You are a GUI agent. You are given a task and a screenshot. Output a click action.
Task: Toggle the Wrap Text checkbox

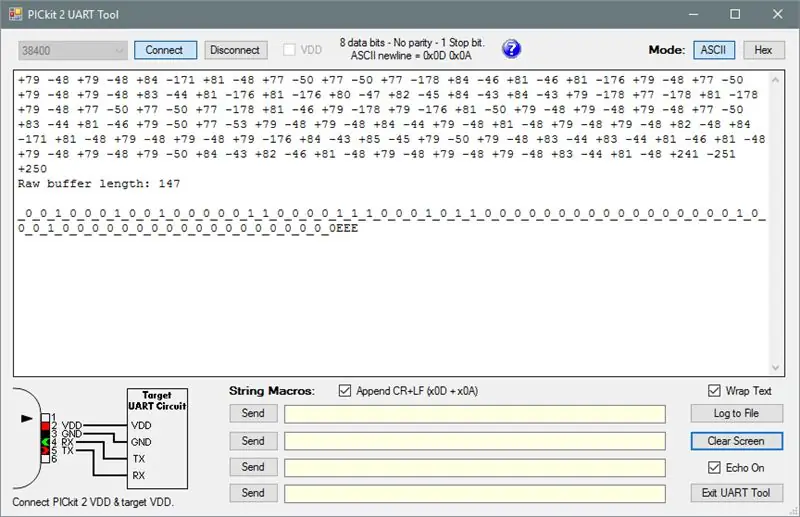pos(714,391)
